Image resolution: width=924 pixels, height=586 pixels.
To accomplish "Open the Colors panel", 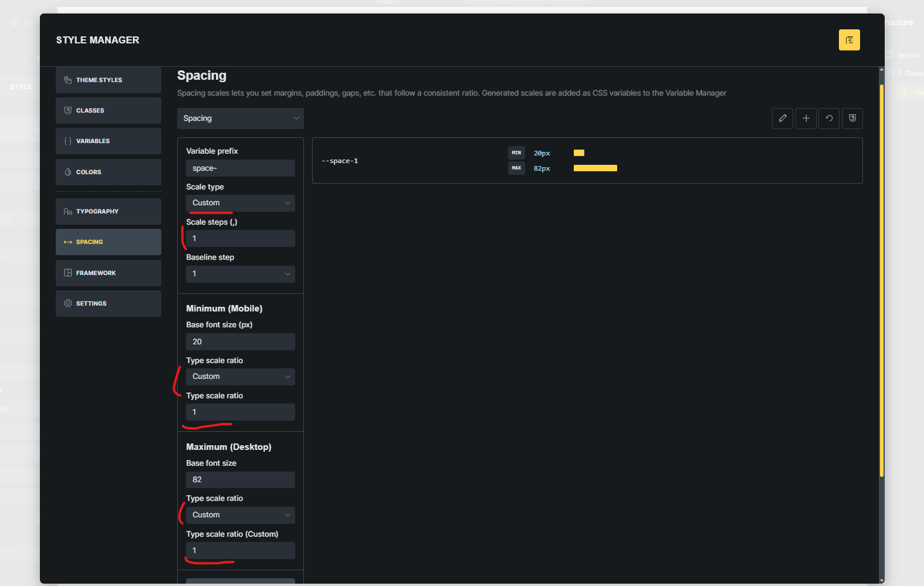I will coord(109,172).
